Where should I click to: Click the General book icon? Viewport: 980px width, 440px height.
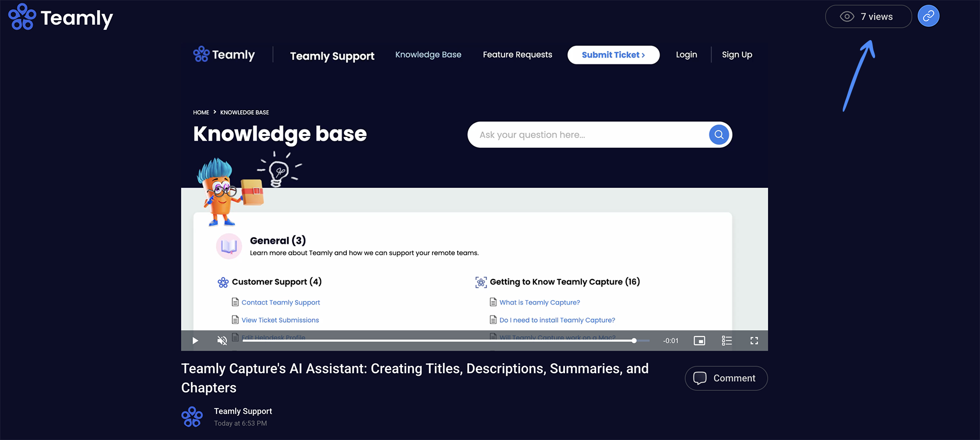tap(229, 247)
